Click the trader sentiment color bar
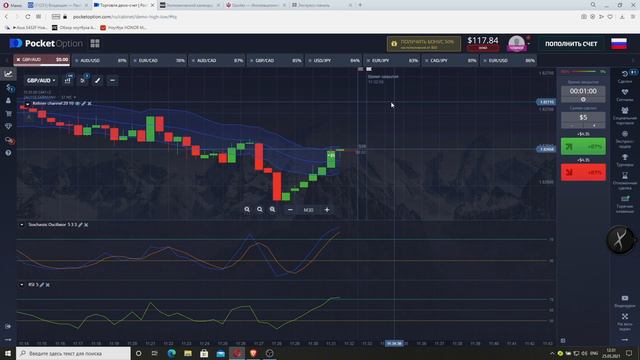This screenshot has width=640, height=360. point(583,72)
